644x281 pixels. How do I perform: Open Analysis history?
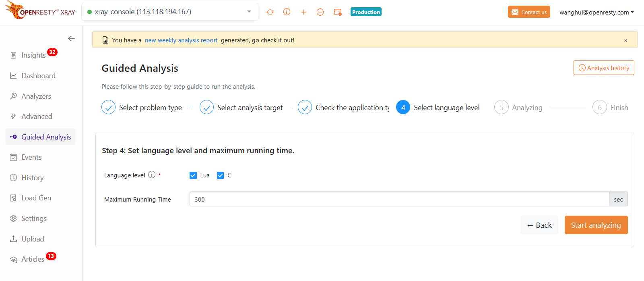pos(604,68)
